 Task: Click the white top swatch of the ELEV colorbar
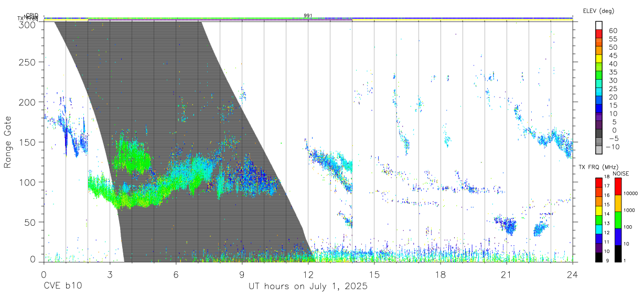(599, 25)
